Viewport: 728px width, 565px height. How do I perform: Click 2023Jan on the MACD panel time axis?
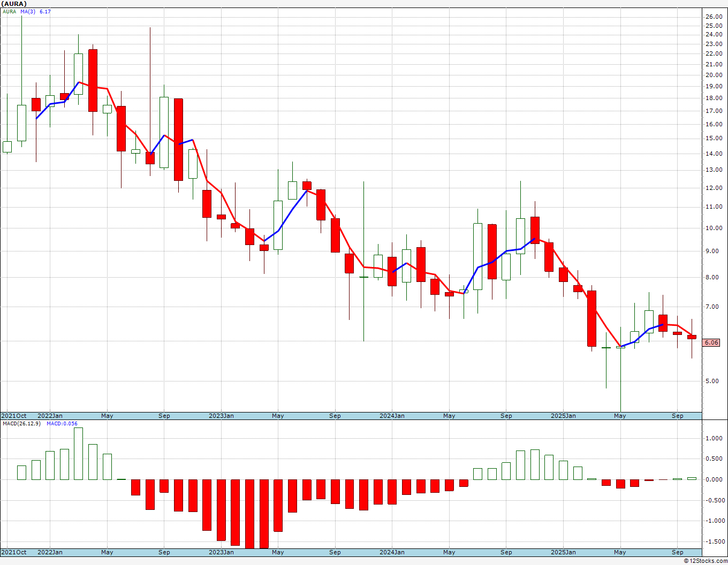(x=221, y=552)
